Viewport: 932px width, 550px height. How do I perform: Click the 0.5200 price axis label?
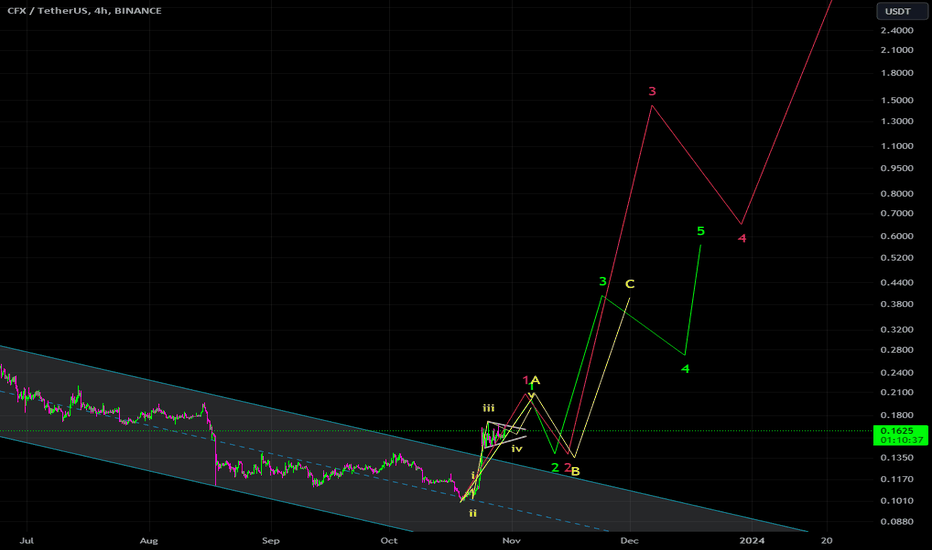point(897,258)
